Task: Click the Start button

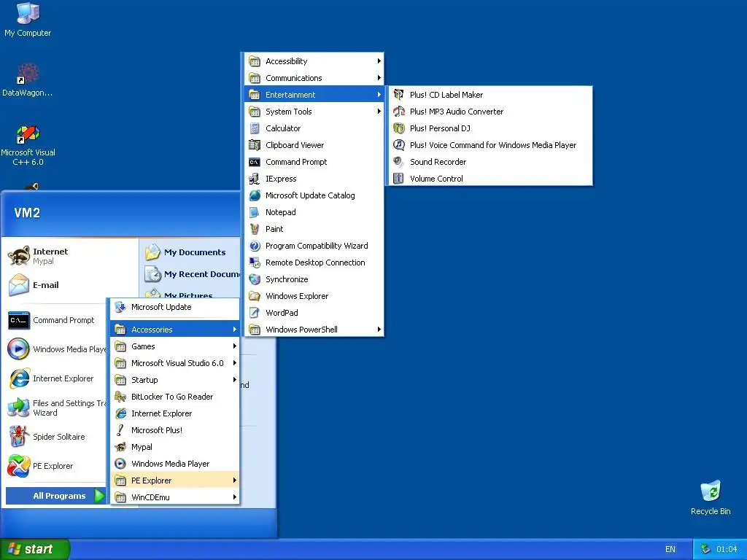Action: 35,549
